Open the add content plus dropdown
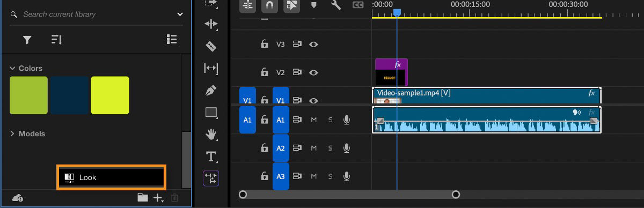Viewport: 644px width, 208px height. 158,198
